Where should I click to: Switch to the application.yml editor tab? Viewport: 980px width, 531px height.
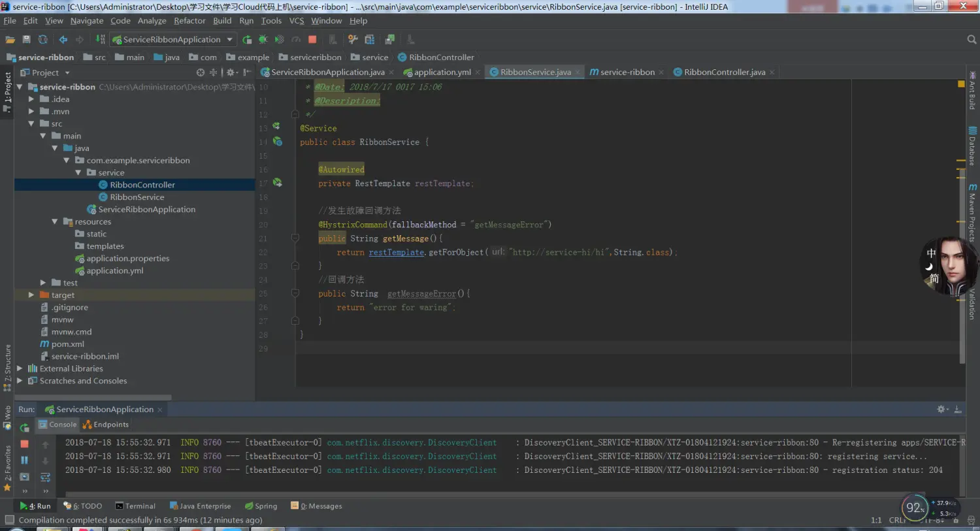(442, 72)
